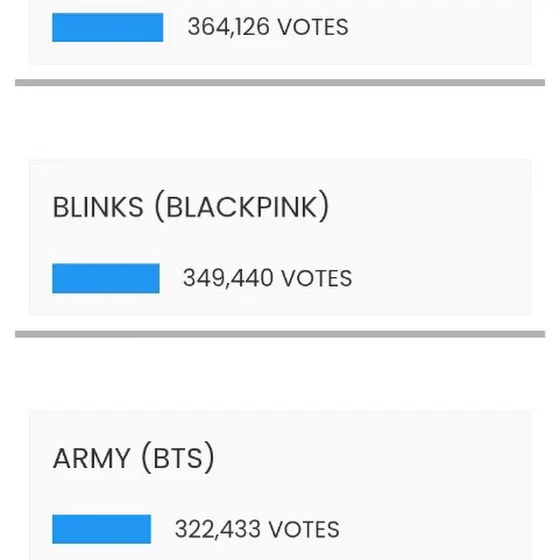Click the BLINKS blue vote progress bar
Screen dimensions: 560x560
[106, 278]
